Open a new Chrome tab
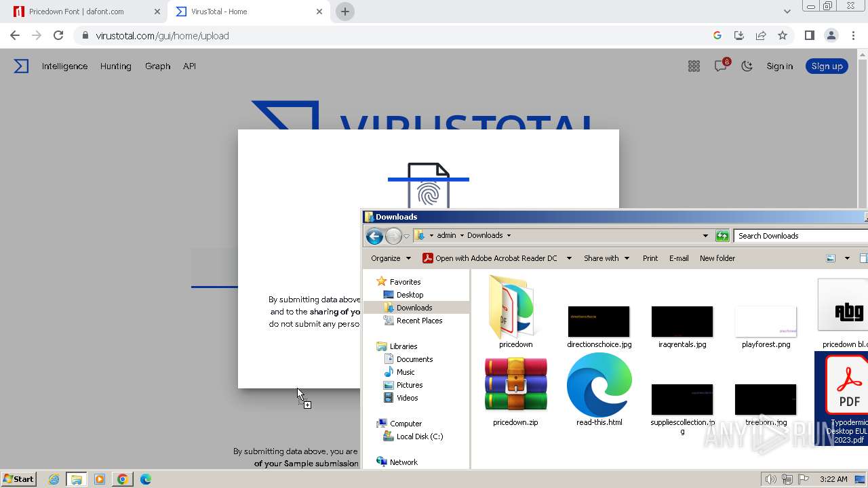The image size is (868, 488). point(344,12)
